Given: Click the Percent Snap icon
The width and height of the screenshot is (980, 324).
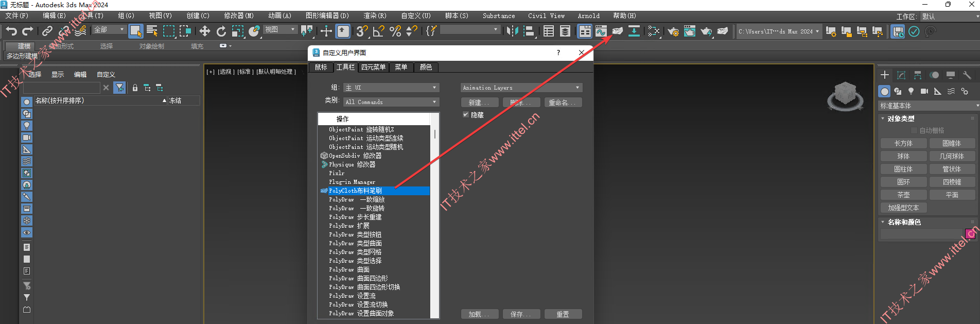Looking at the screenshot, I should [x=395, y=31].
